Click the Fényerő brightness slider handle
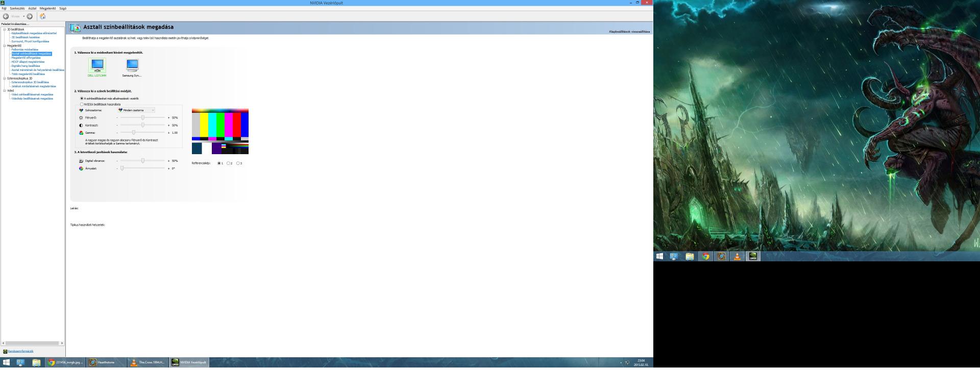The height and width of the screenshot is (392, 980). pyautogui.click(x=143, y=118)
